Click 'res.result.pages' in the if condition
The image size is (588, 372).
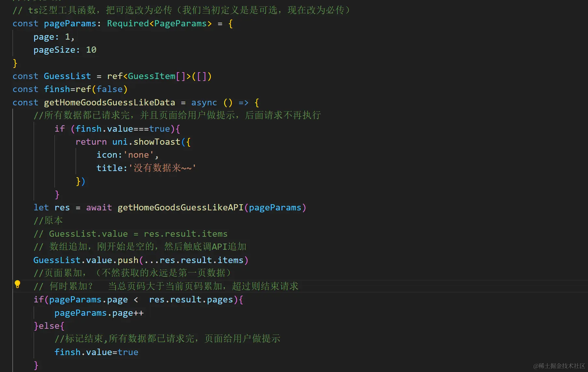pyautogui.click(x=191, y=299)
